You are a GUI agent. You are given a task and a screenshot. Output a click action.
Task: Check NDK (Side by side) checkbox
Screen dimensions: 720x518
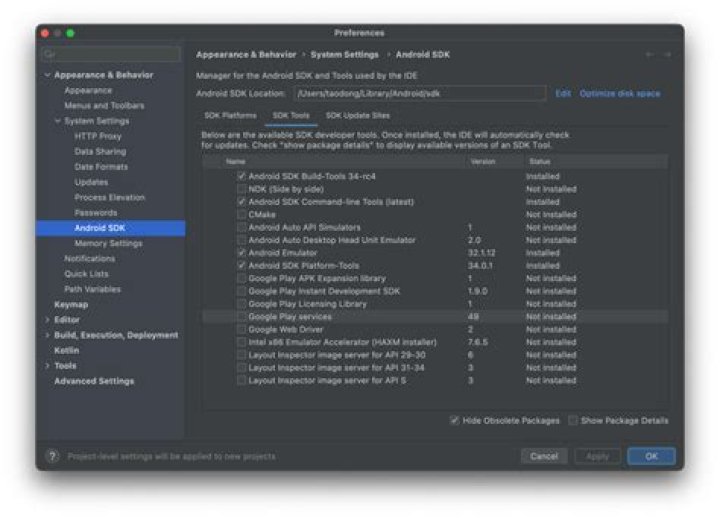pyautogui.click(x=242, y=189)
